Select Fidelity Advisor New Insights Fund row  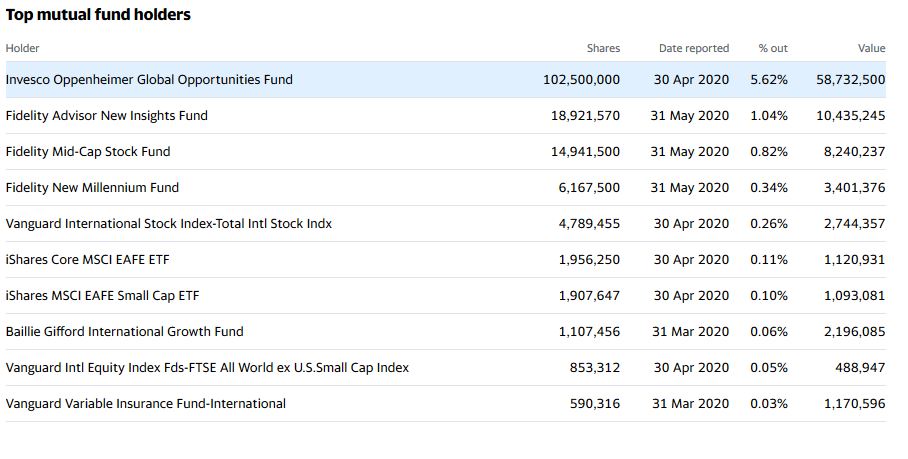click(x=107, y=116)
